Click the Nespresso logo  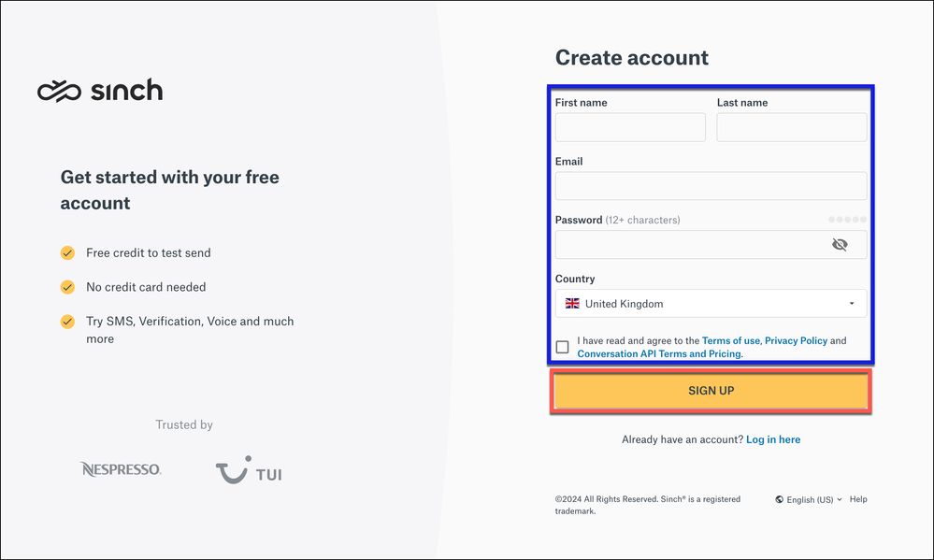121,469
